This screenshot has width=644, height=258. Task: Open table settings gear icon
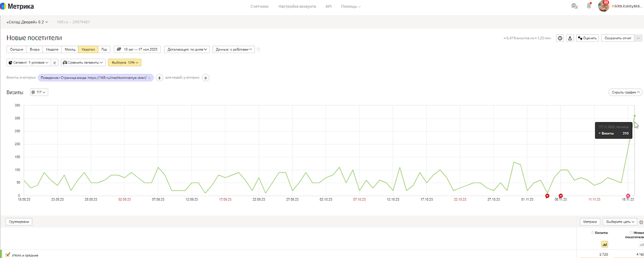point(641,221)
